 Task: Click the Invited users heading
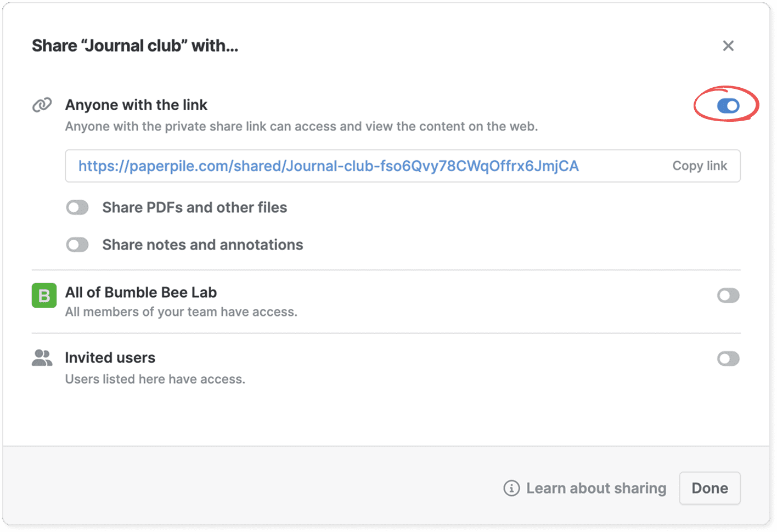pyautogui.click(x=110, y=358)
